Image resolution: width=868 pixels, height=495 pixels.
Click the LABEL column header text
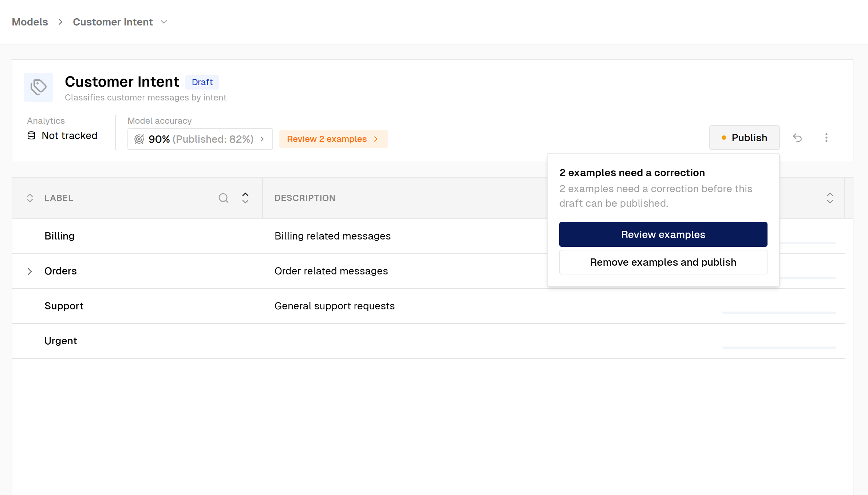59,198
